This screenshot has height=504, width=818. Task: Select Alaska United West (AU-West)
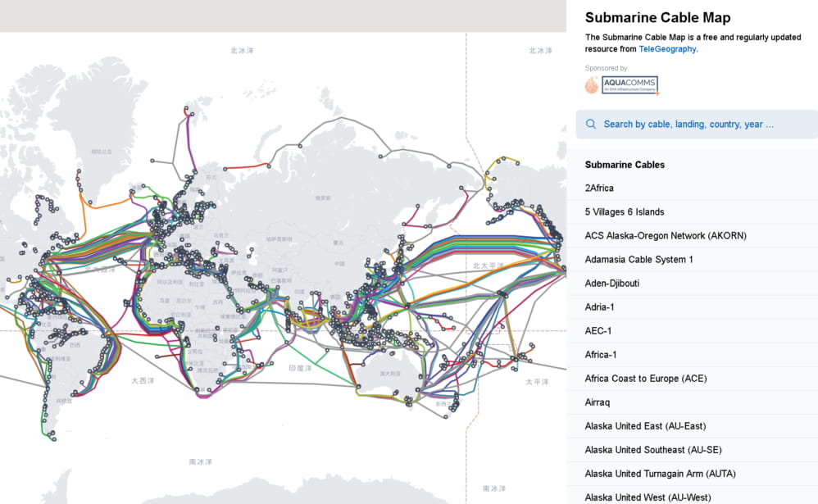tap(693, 496)
